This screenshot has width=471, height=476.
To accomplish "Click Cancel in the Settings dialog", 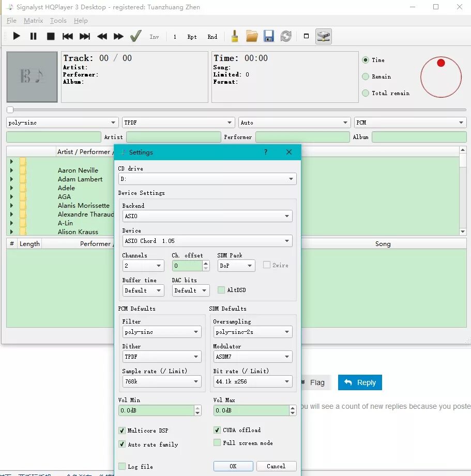I will click(x=277, y=466).
